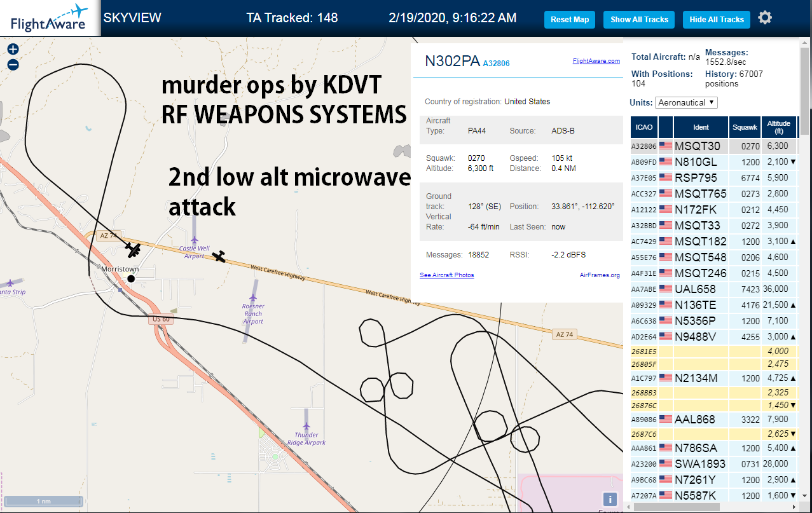Click the Reset Map button
The height and width of the screenshot is (513, 812).
570,20
